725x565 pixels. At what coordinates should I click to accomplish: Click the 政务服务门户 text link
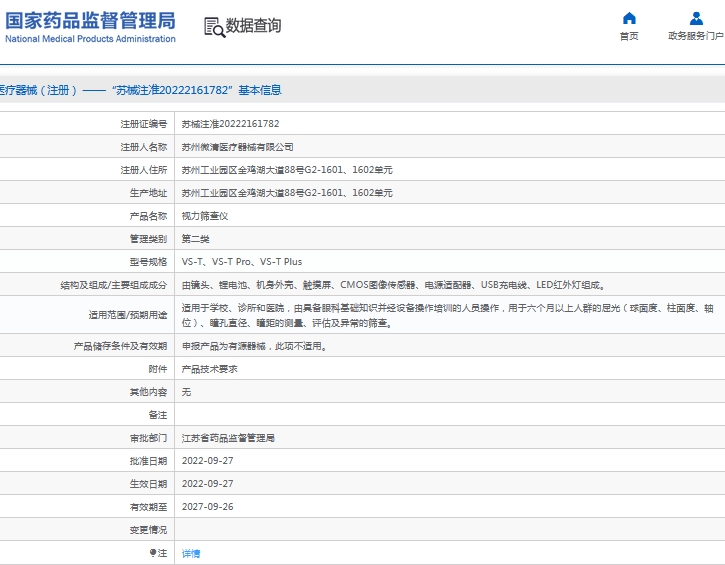[x=696, y=36]
